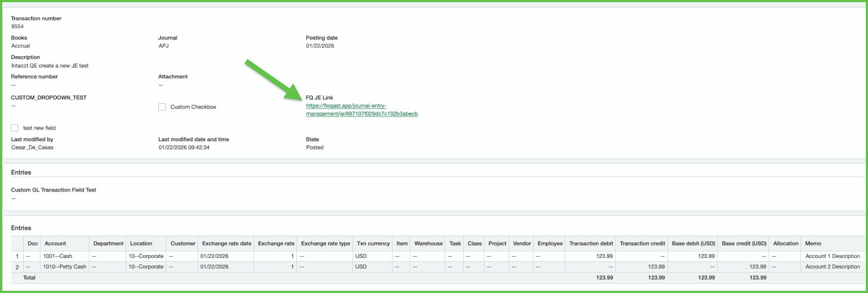
Task: Click the Exchange rate date column header
Action: click(226, 243)
